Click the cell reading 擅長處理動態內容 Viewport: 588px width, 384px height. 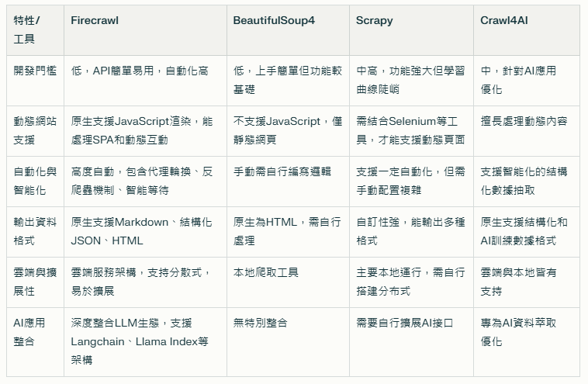click(x=524, y=121)
